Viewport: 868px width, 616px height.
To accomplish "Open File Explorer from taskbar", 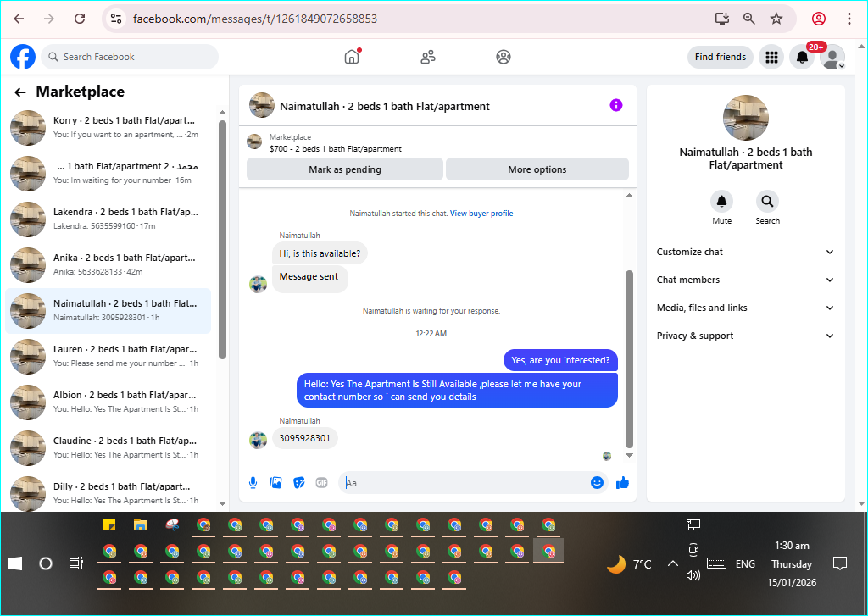I will click(141, 524).
